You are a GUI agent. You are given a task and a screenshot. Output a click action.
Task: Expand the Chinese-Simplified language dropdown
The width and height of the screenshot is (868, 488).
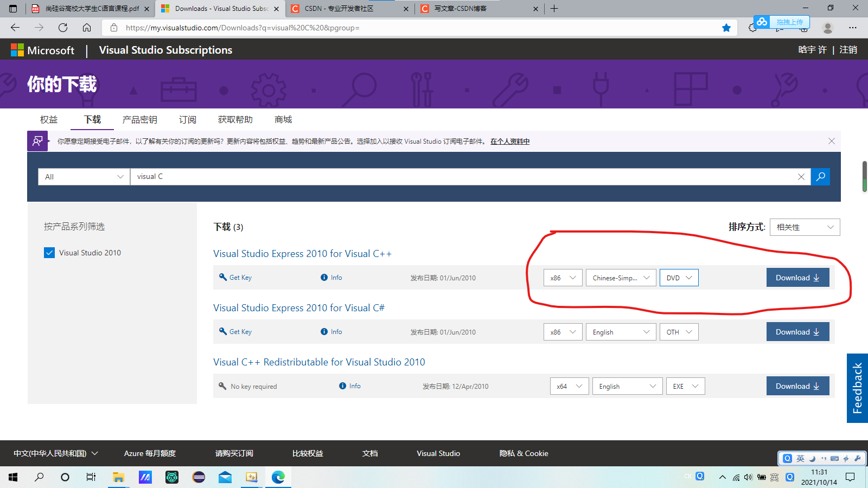click(620, 277)
